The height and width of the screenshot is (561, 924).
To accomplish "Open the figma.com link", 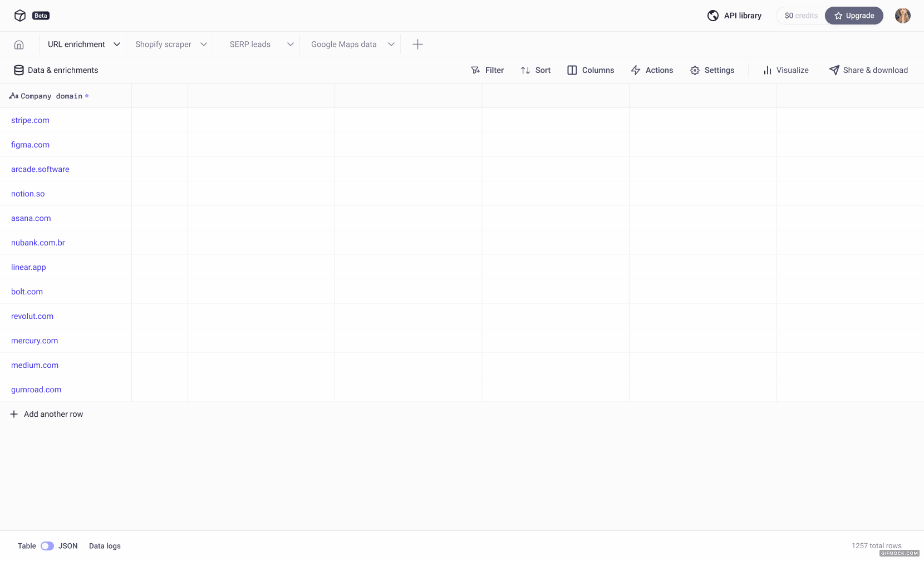I will click(30, 145).
